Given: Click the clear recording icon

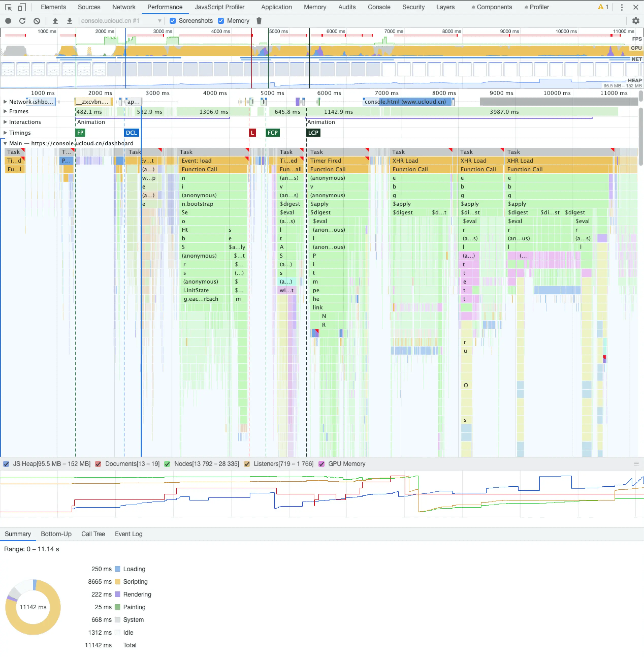Looking at the screenshot, I should (x=37, y=21).
